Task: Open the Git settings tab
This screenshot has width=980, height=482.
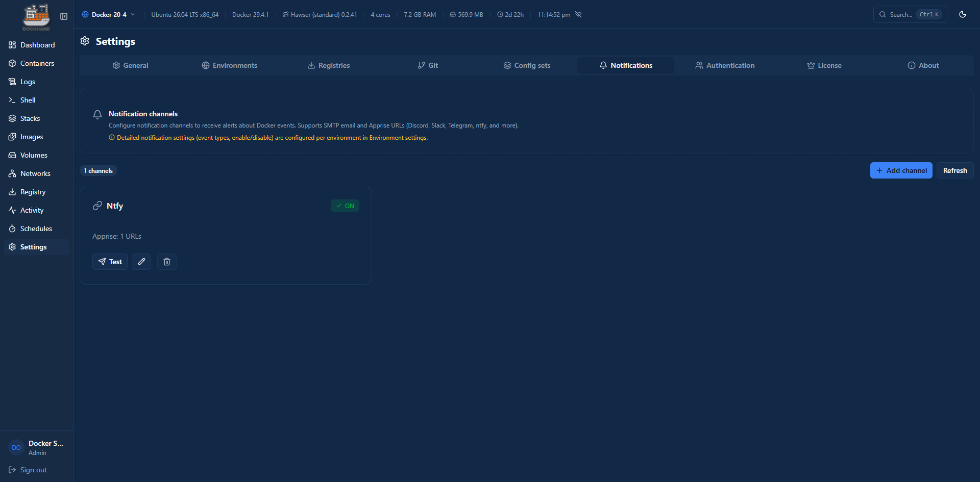Action: tap(428, 65)
